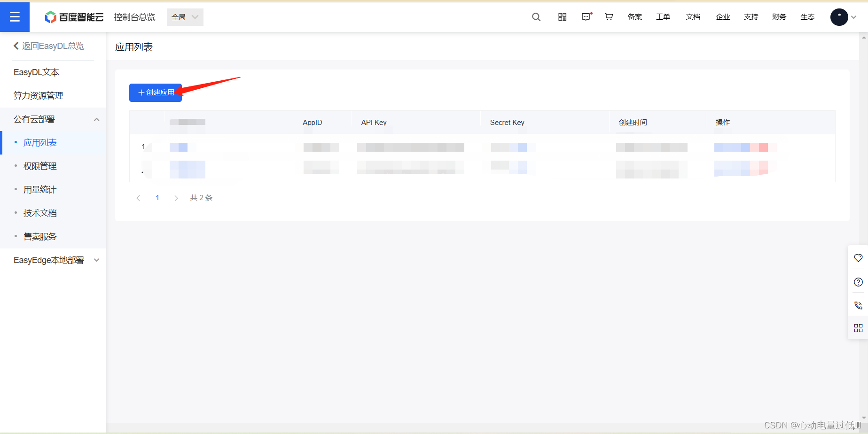This screenshot has height=434, width=868.
Task: Go back via 返回EasyDL总览 link
Action: point(49,46)
